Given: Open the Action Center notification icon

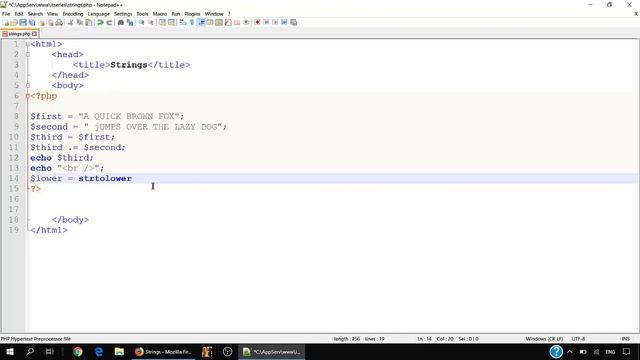Looking at the screenshot, I should tap(627, 351).
